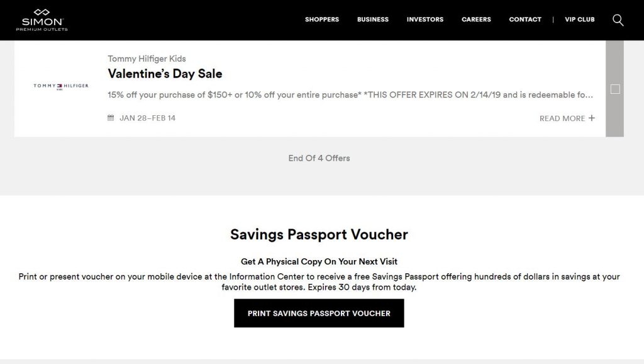Click the calendar icon beside offer dates
This screenshot has width=644, height=364.
pyautogui.click(x=111, y=118)
